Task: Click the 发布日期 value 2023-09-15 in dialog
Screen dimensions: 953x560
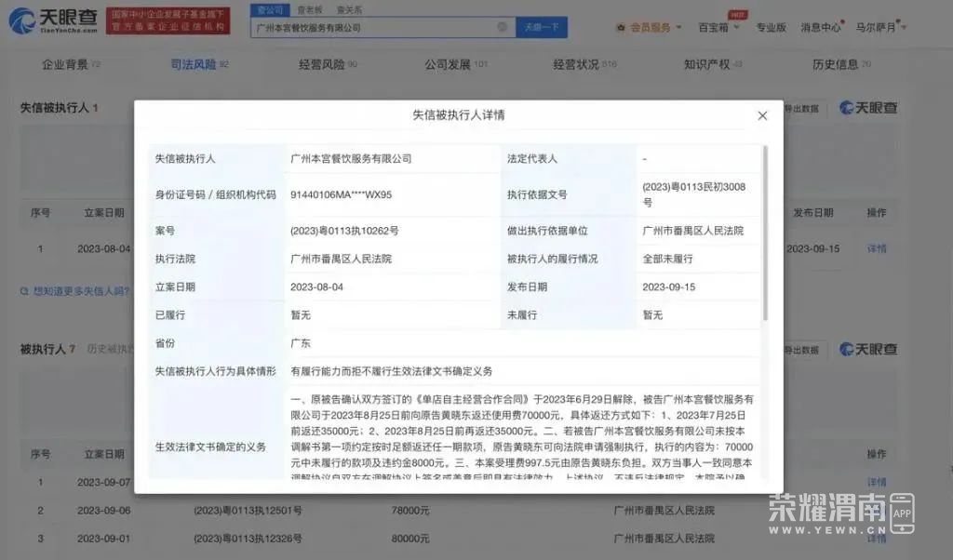Action: tap(668, 287)
